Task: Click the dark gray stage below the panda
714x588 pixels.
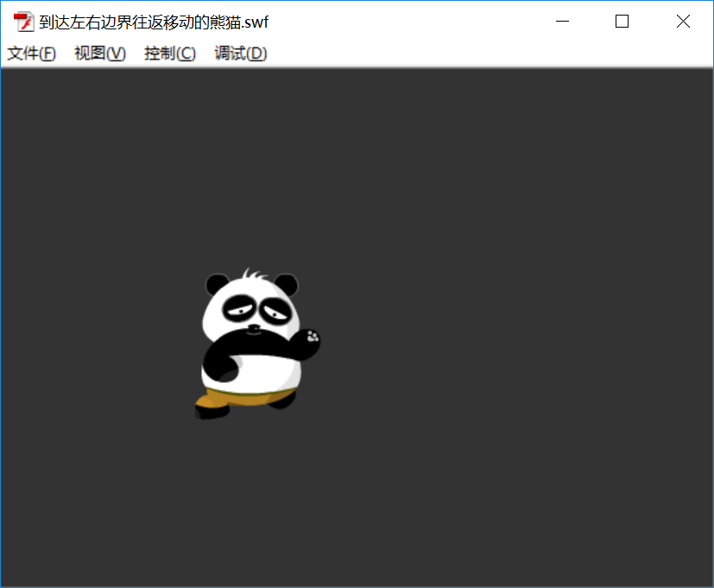Action: coord(259,492)
